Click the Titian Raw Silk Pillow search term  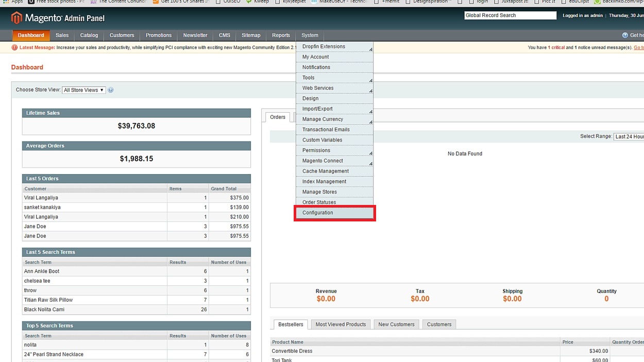tap(137, 300)
